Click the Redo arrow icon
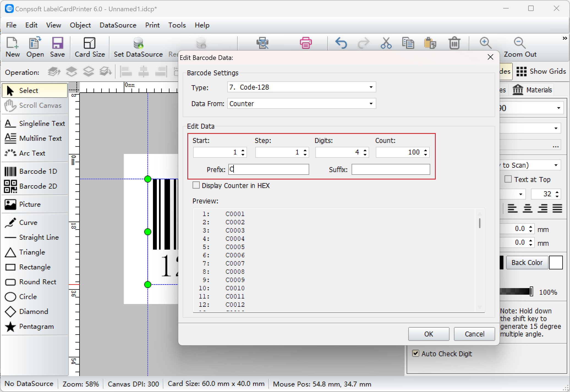570x392 pixels. tap(363, 43)
